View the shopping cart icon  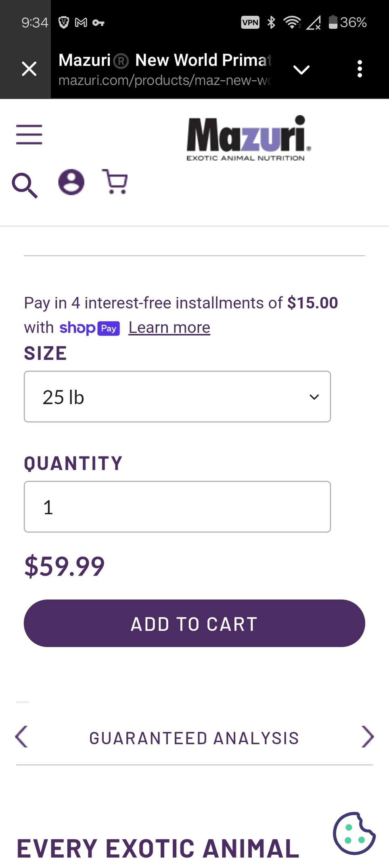click(x=115, y=182)
